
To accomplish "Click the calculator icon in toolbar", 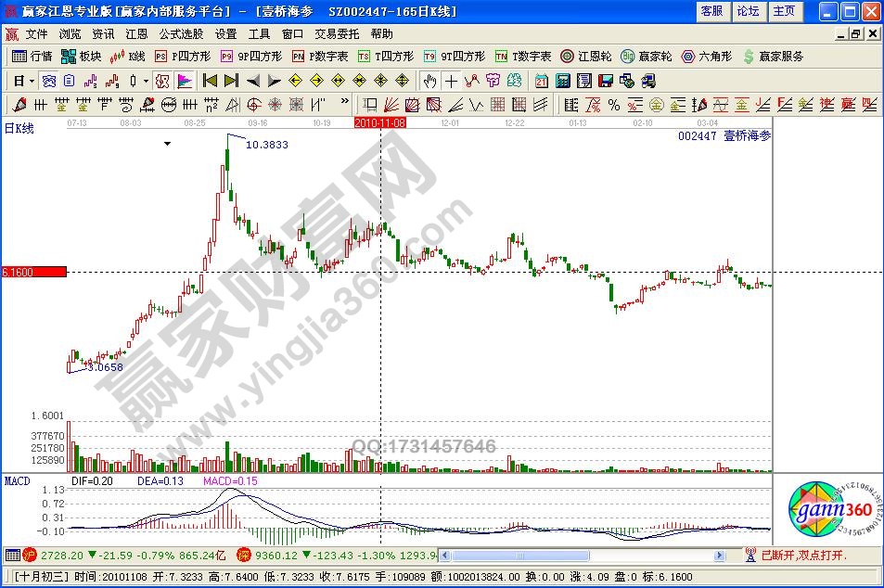I will pyautogui.click(x=563, y=81).
